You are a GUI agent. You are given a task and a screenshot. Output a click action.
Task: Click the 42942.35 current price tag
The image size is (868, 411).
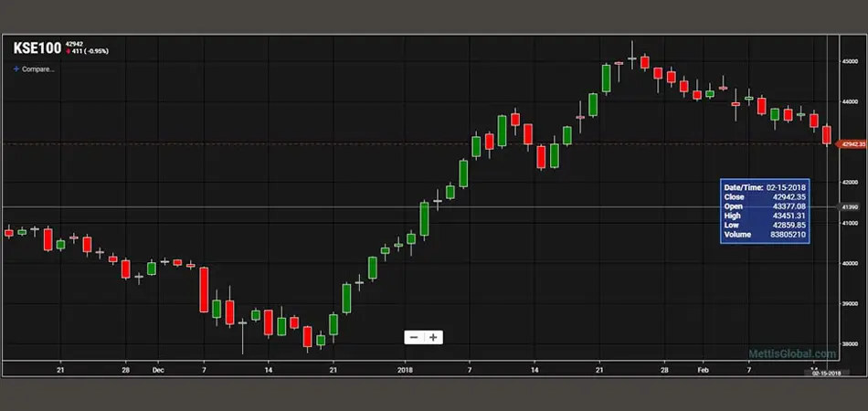[x=852, y=143]
